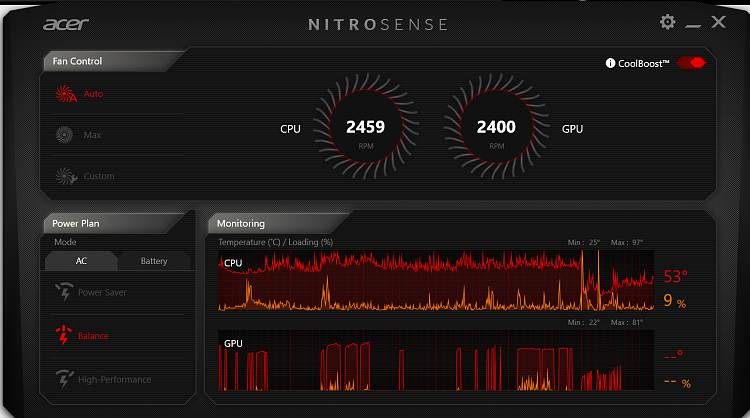Click the CPU fan RPM dial
Image resolution: width=750 pixels, height=418 pixels.
pyautogui.click(x=365, y=128)
